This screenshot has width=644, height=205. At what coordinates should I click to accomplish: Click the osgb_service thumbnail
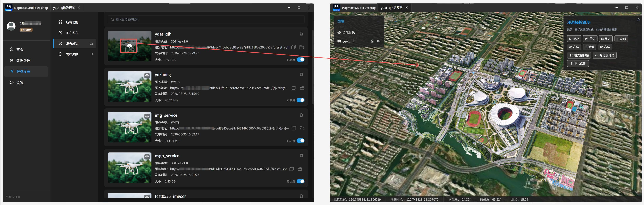129,168
